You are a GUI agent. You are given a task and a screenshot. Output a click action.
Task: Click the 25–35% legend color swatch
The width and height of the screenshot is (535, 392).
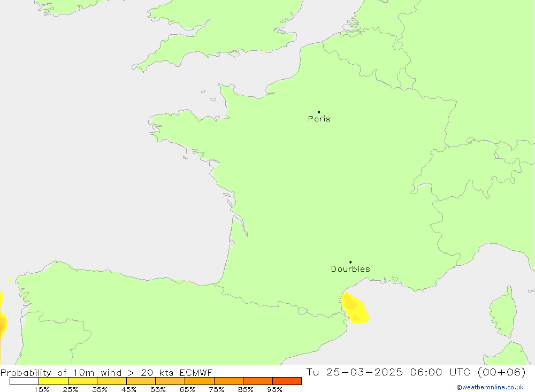(x=82, y=381)
